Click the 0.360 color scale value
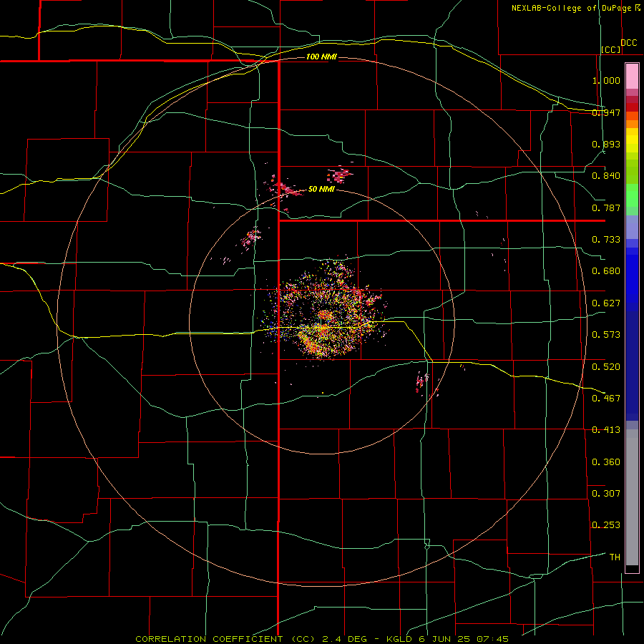Viewport: 644px width, 644px height. point(606,462)
